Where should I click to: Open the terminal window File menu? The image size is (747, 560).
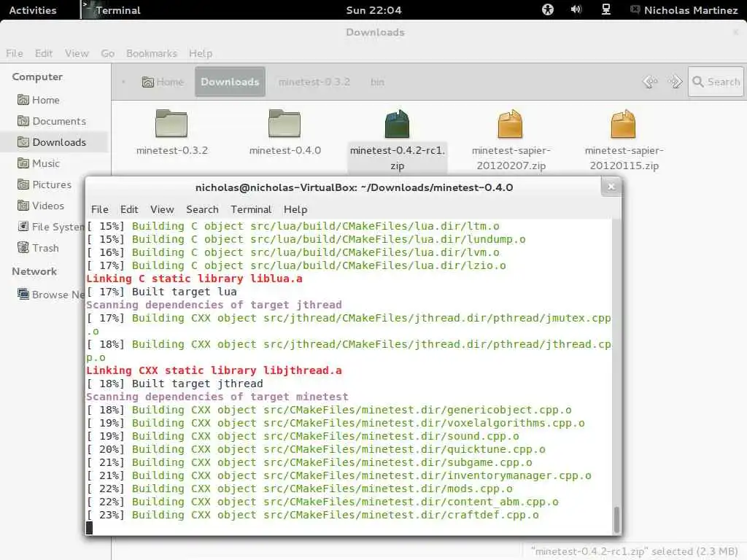click(99, 209)
